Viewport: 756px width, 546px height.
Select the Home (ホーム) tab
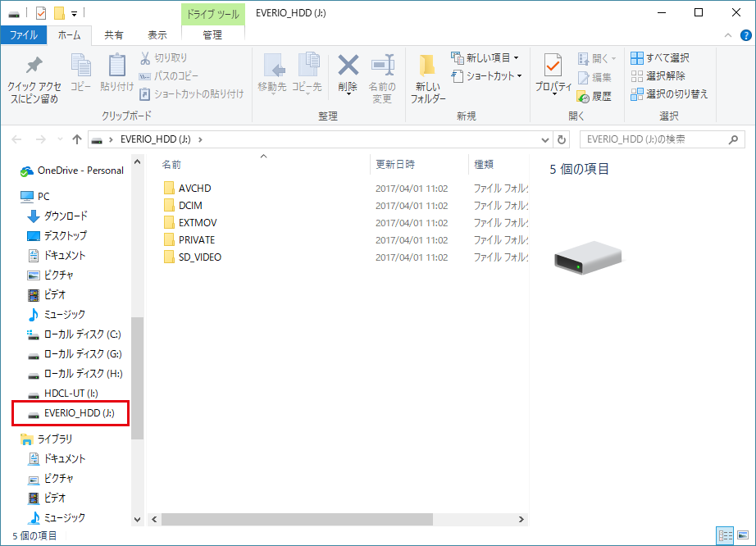coord(70,35)
